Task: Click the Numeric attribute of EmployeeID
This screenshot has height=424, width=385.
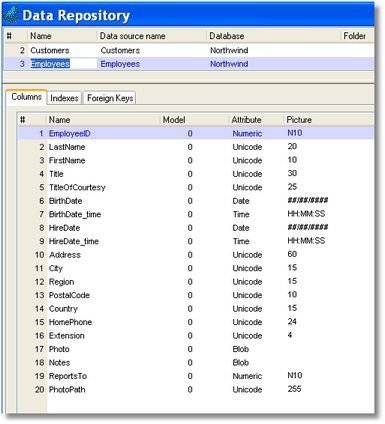Action: point(247,134)
